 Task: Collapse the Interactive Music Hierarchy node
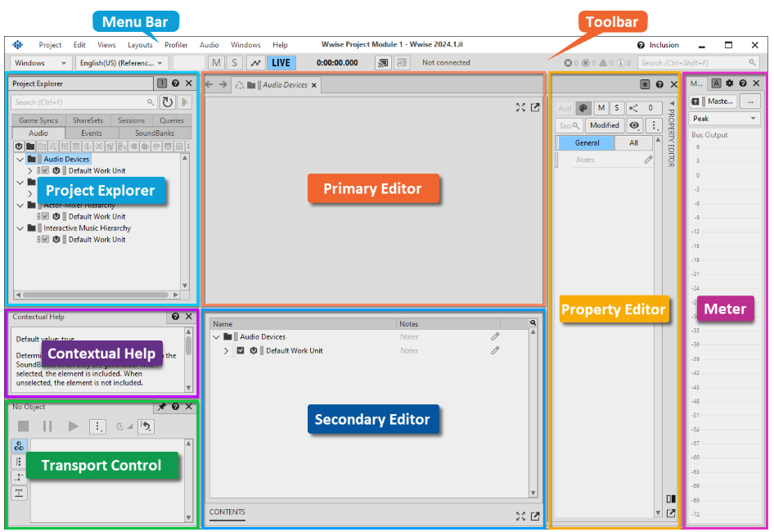[x=20, y=228]
